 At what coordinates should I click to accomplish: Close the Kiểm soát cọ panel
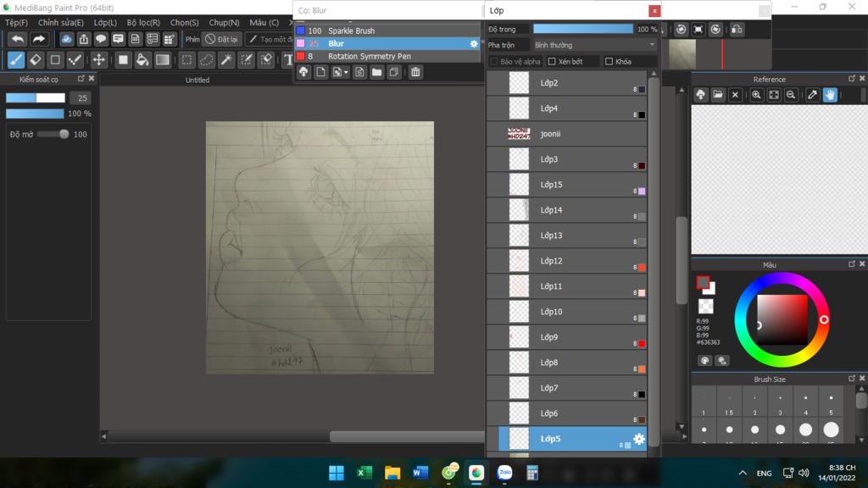tap(92, 79)
